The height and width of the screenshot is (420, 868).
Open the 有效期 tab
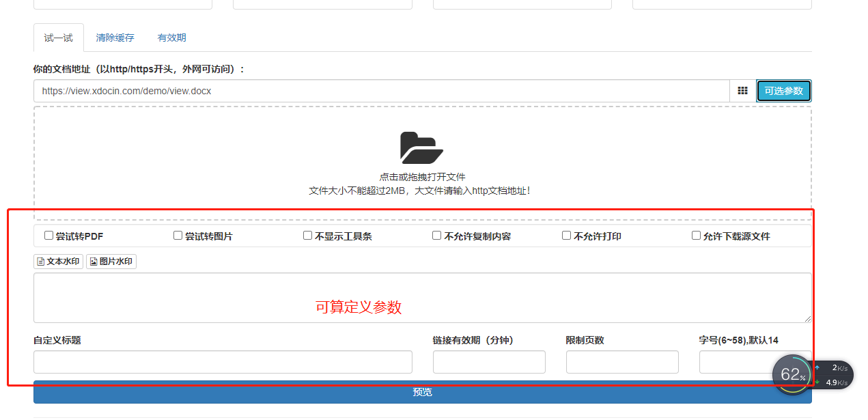[171, 38]
